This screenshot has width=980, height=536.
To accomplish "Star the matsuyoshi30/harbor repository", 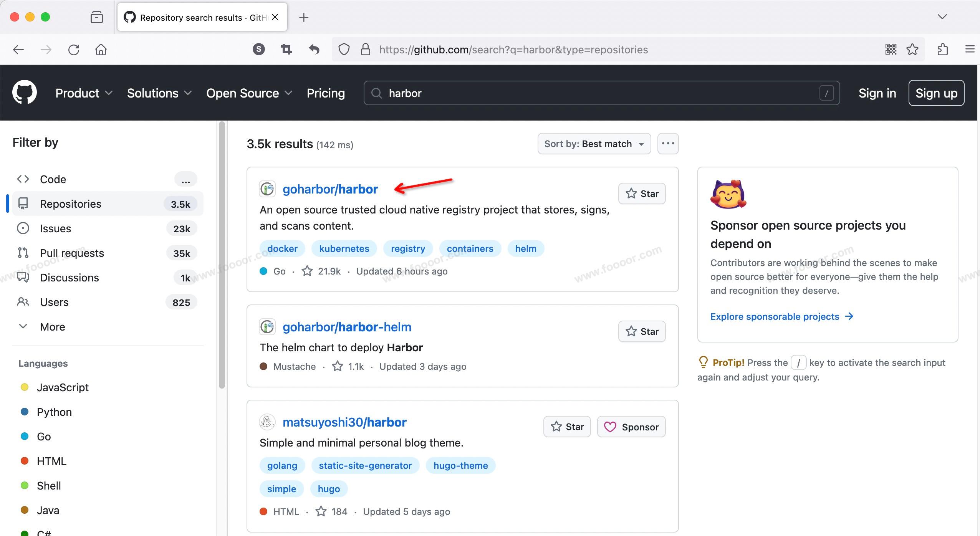I will click(567, 427).
